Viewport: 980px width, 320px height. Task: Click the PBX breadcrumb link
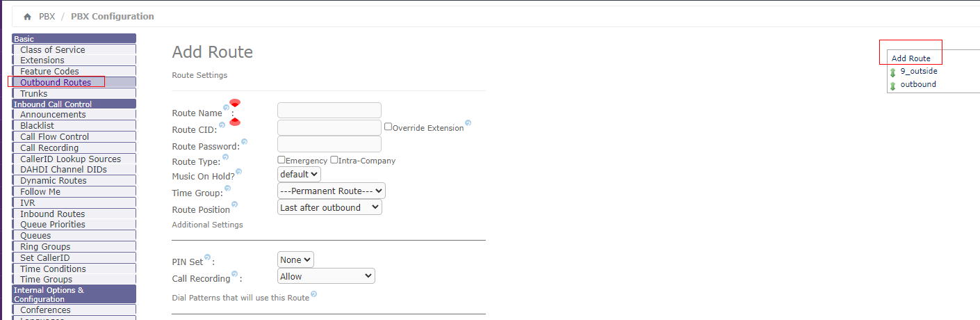[47, 16]
